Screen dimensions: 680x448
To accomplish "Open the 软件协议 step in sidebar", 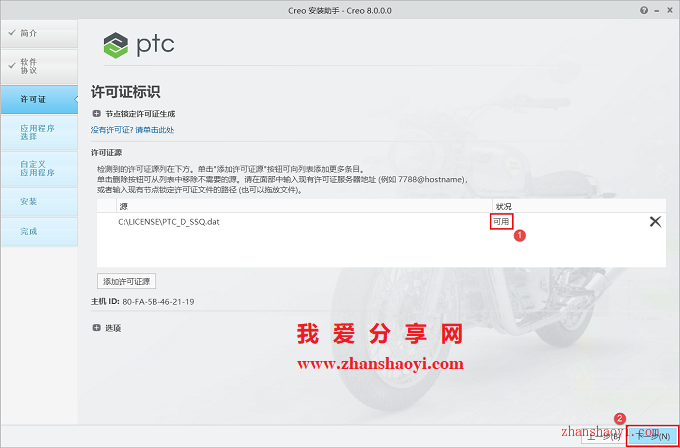I will tap(39, 66).
